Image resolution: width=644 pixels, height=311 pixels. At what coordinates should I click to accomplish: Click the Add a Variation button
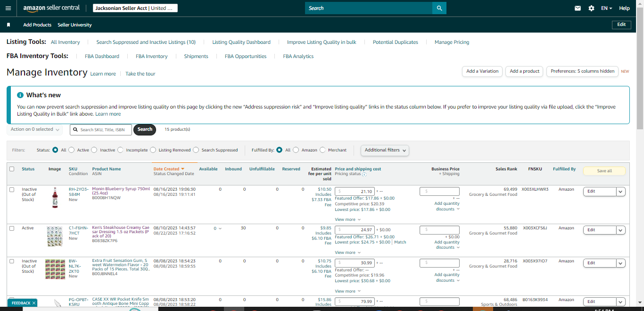coord(482,71)
